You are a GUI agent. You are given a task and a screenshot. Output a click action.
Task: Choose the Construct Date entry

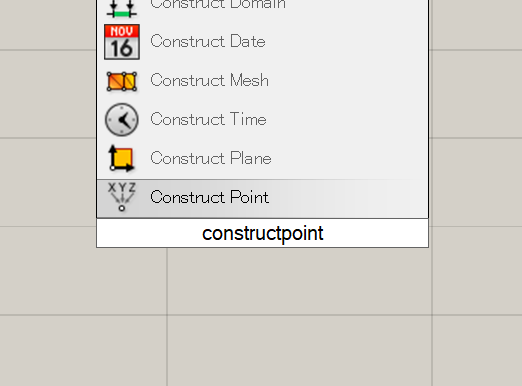(262, 42)
